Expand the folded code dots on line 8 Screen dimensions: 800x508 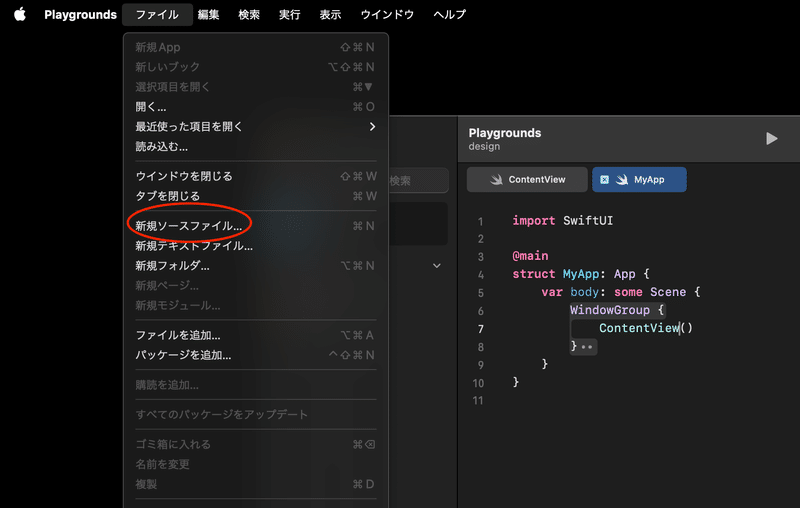click(587, 347)
